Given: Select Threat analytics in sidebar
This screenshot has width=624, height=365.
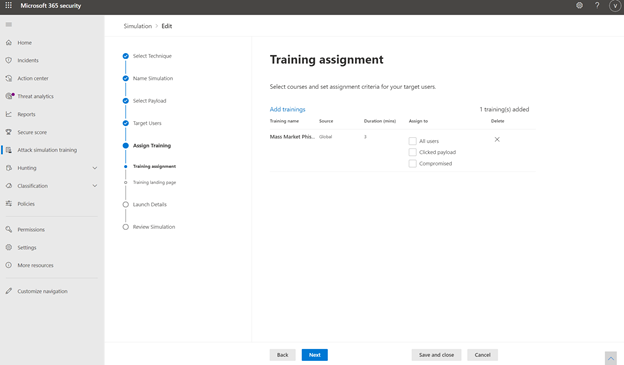Looking at the screenshot, I should pos(35,96).
